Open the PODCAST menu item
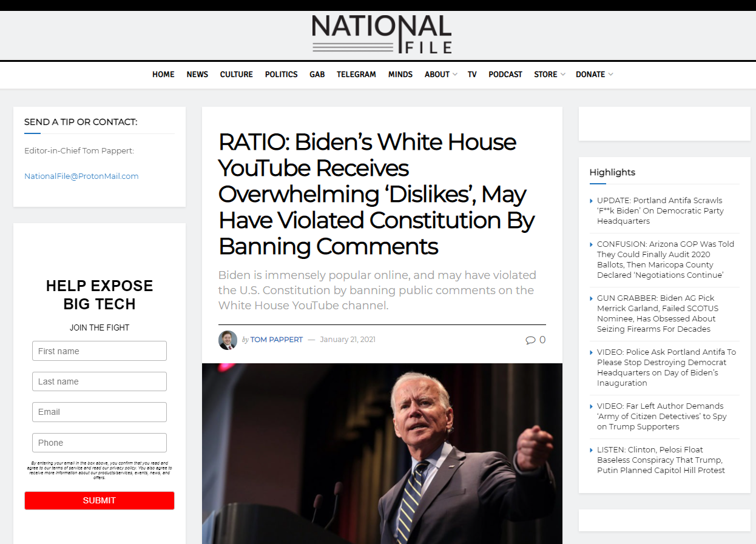Viewport: 756px width, 544px height. point(505,75)
